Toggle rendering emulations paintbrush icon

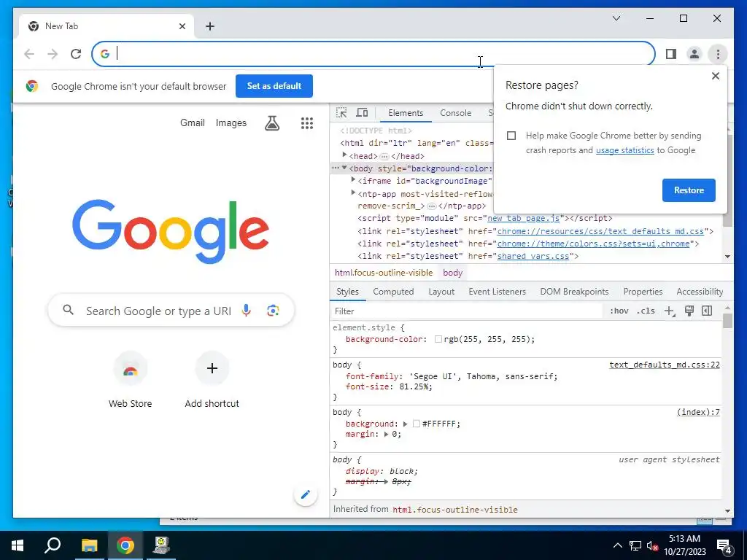689,311
